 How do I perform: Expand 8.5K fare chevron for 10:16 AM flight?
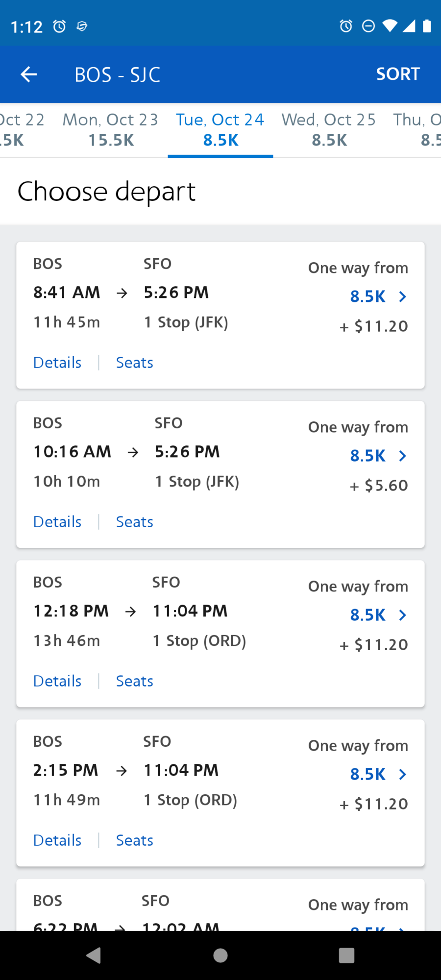[402, 456]
